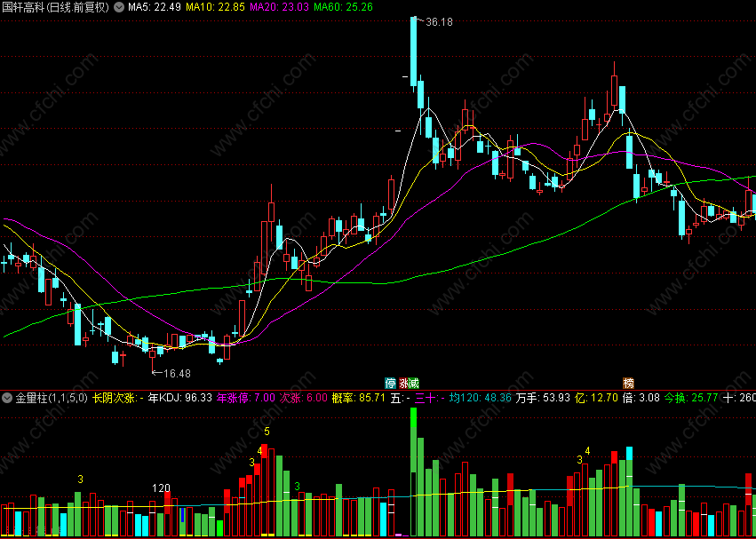
Task: Click the 榜 event marker icon
Action: coord(629,384)
